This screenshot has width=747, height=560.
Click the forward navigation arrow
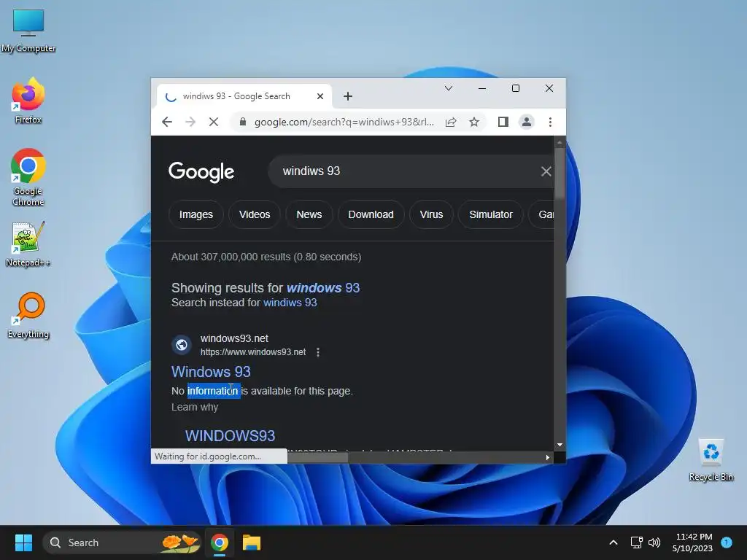click(x=190, y=122)
